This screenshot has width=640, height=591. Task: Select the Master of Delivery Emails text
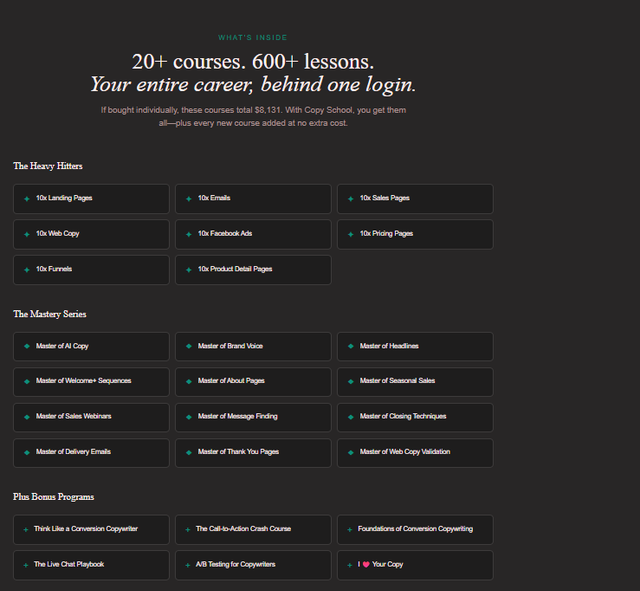tap(73, 452)
